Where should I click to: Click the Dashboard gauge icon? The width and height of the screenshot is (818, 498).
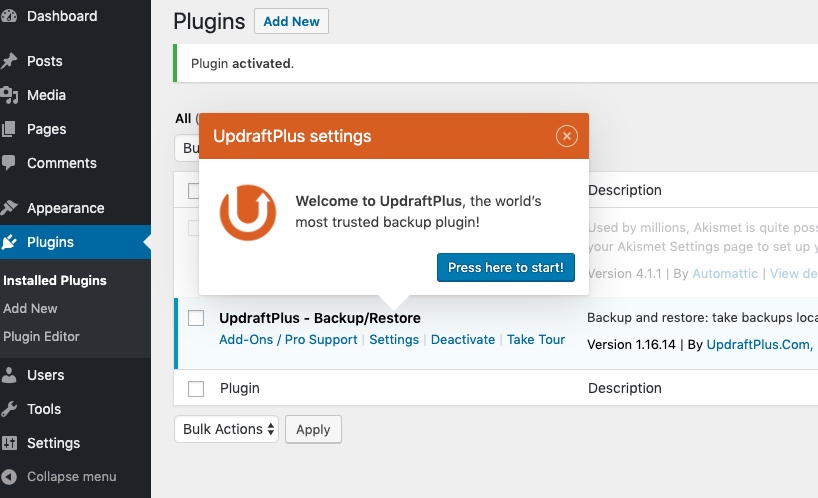coord(8,16)
